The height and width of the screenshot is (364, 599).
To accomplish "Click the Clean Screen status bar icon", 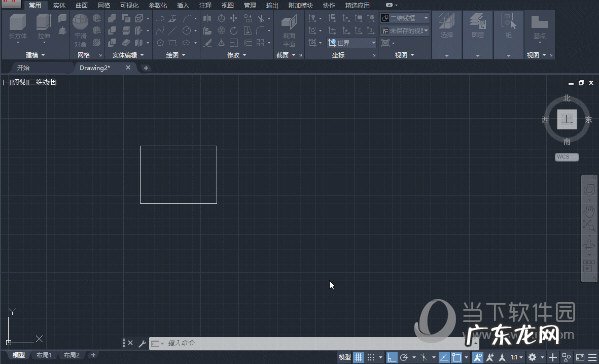I will 580,358.
